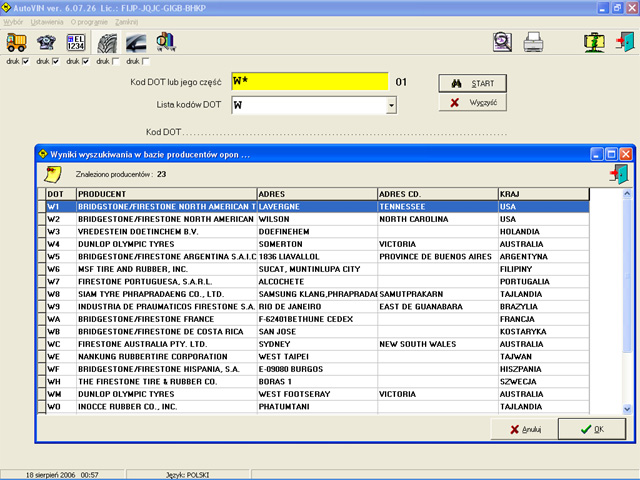Toggle the druk checkbox under the truck icon
The image size is (640, 480).
[x=27, y=62]
